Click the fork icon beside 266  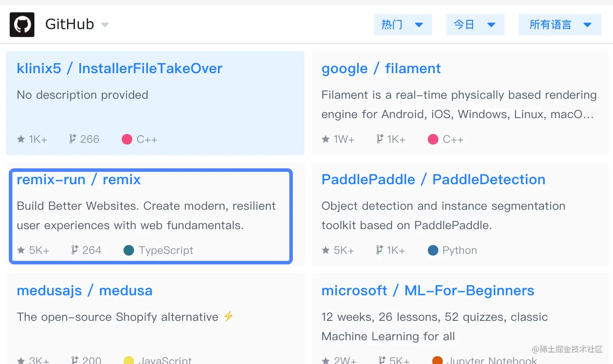[x=73, y=139]
